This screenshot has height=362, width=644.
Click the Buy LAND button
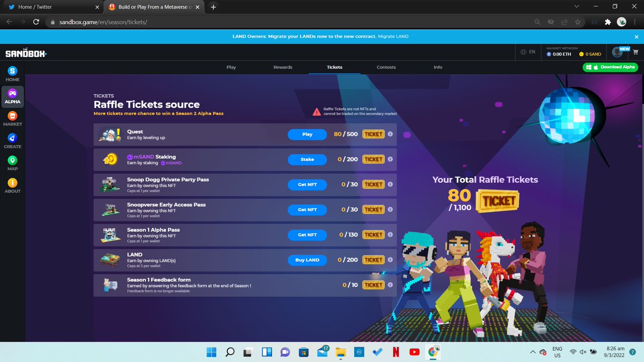tap(308, 260)
